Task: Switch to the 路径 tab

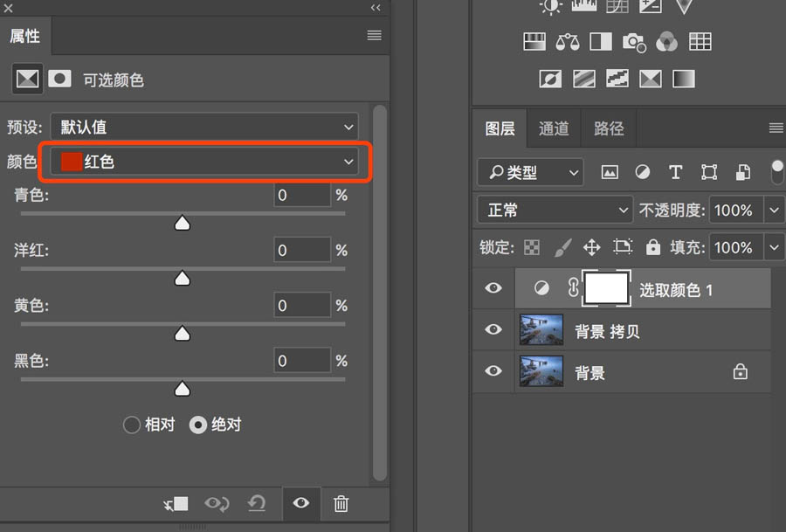Action: coord(609,128)
